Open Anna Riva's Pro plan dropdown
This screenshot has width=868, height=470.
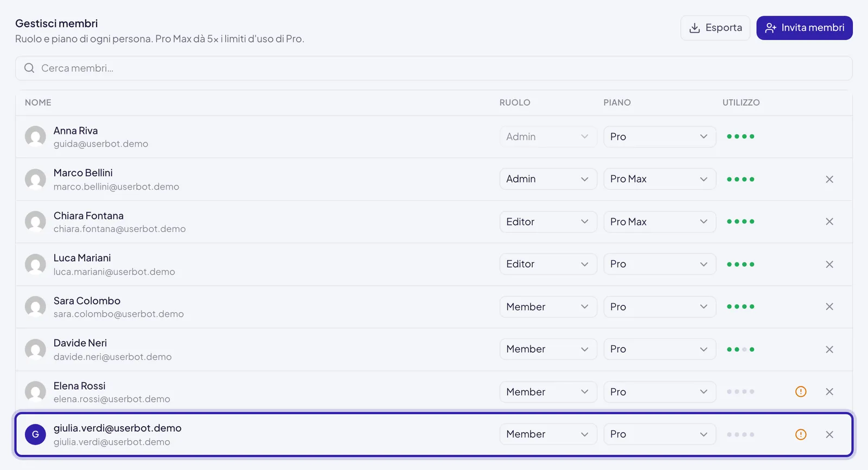(659, 137)
